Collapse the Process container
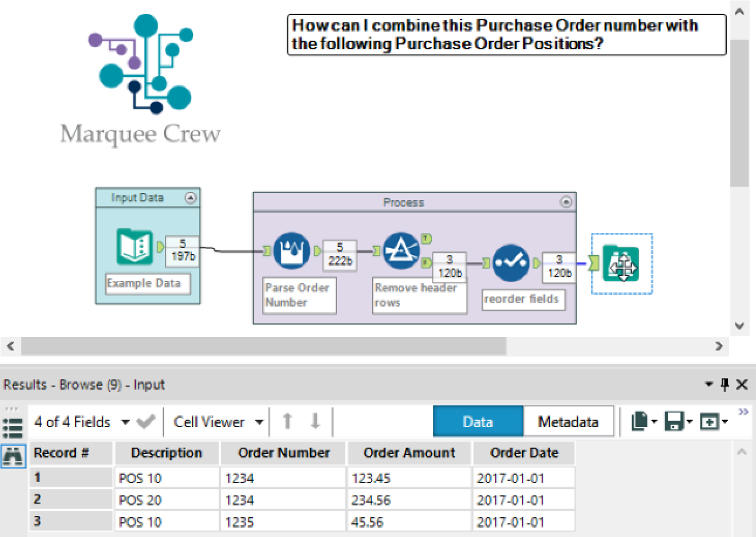This screenshot has height=537, width=756. point(565,202)
